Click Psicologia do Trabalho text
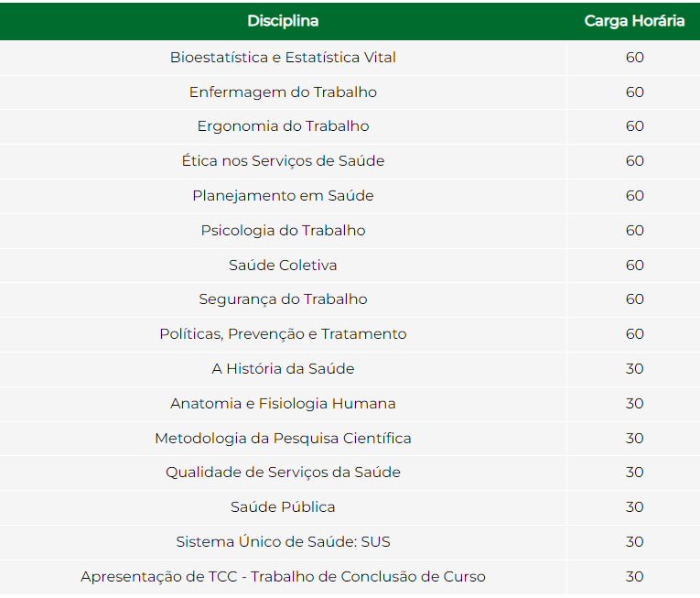 pyautogui.click(x=283, y=231)
